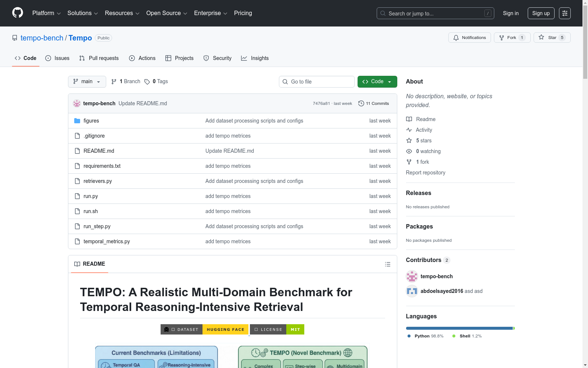
Task: Click the Dataset Hugging Face badge
Action: coord(204,329)
